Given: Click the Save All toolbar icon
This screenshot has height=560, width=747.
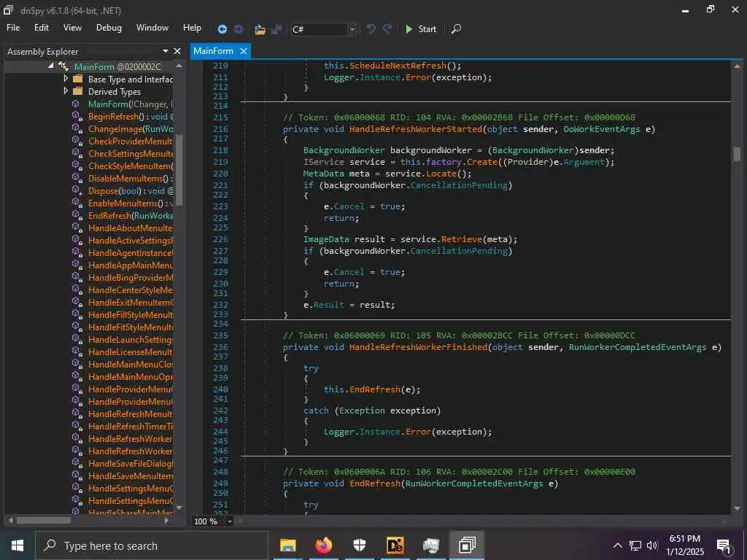Looking at the screenshot, I should click(x=276, y=29).
